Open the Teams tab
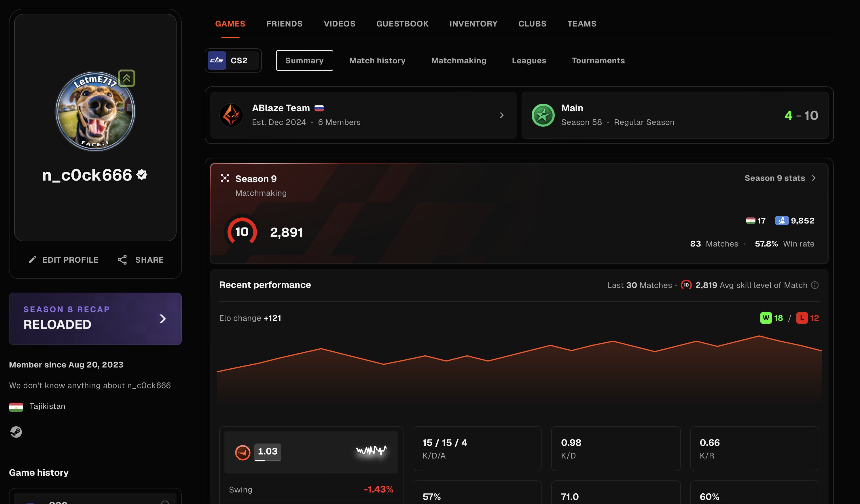Viewport: 860px width, 504px height. [582, 24]
